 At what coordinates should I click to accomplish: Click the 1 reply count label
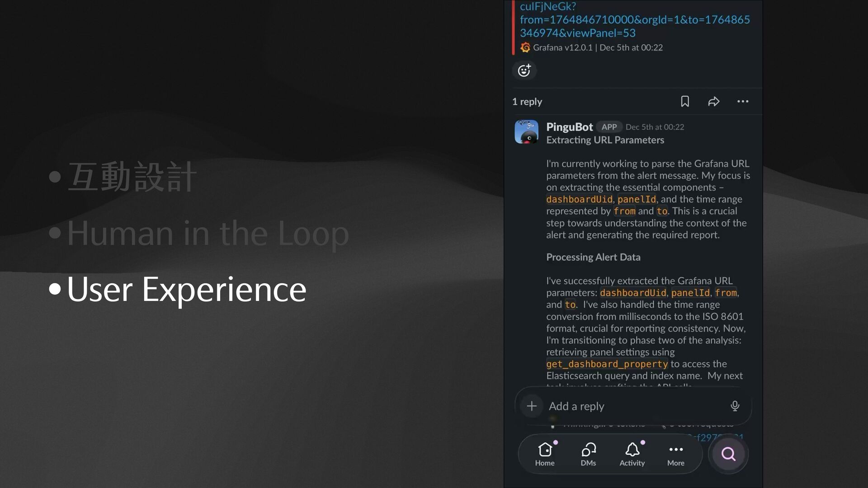(527, 102)
